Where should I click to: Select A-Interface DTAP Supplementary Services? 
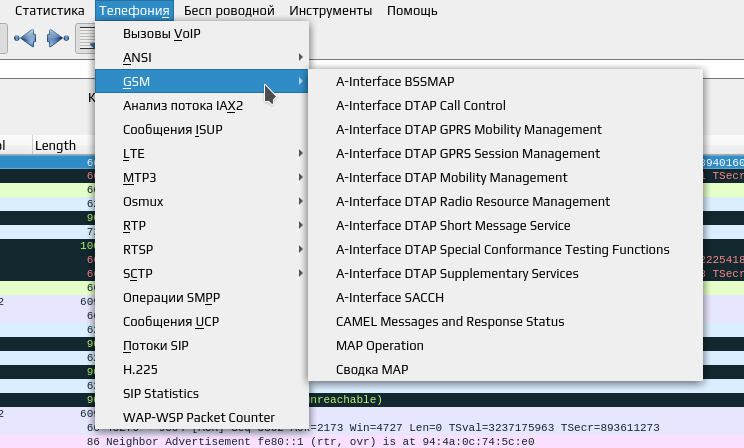[x=505, y=273]
